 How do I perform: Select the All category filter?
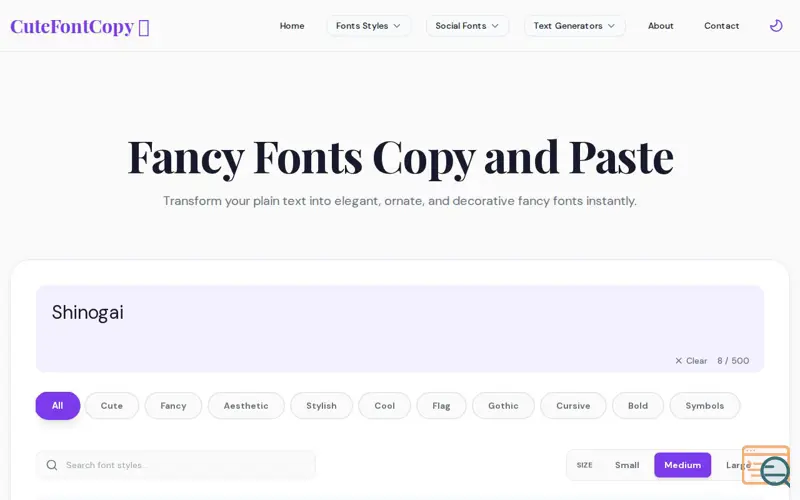[x=58, y=406]
